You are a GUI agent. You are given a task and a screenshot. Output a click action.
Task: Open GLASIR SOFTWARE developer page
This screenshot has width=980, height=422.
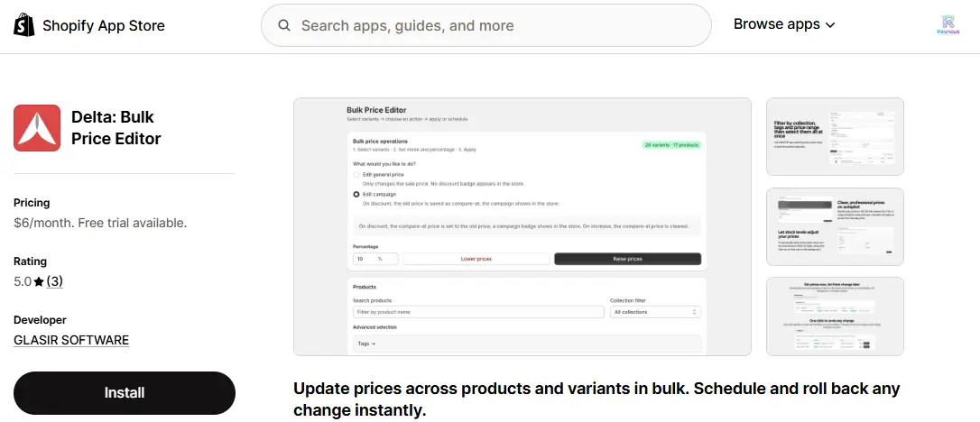71,340
